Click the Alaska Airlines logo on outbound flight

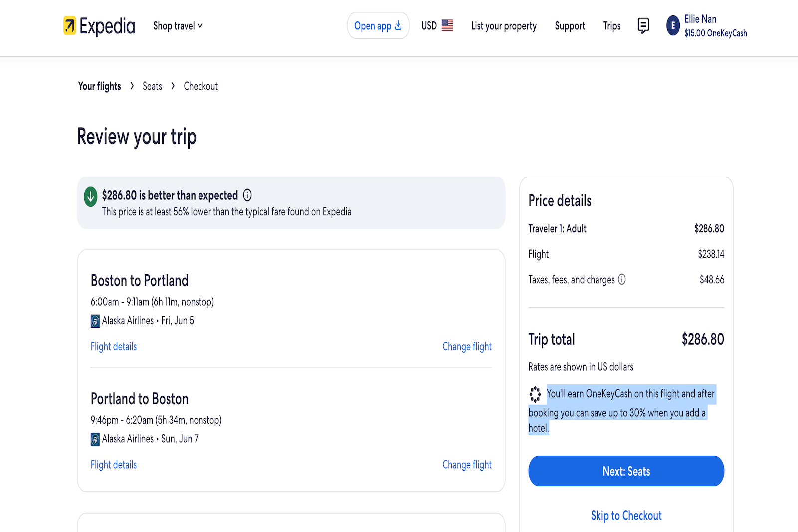coord(95,321)
